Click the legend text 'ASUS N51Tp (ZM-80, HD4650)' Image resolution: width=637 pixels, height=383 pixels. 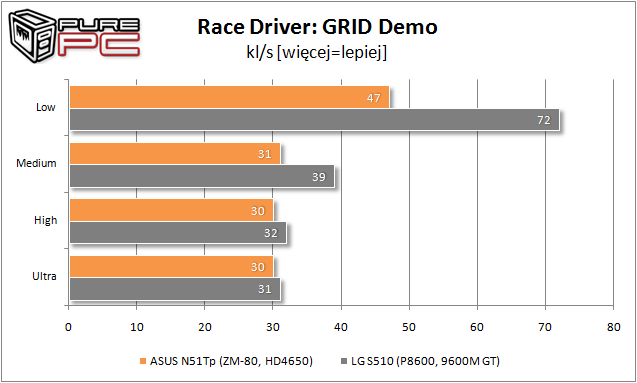point(231,361)
